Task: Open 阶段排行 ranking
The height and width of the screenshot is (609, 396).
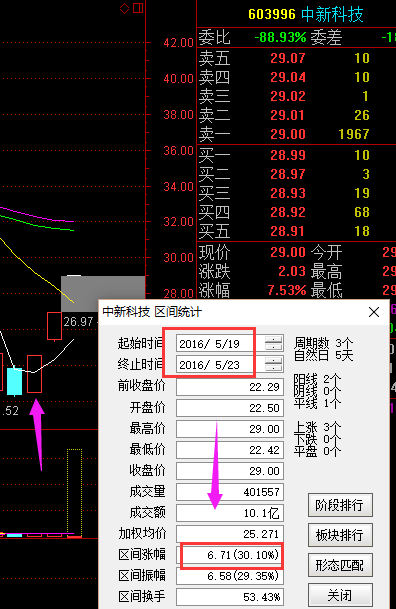Action: coord(340,505)
